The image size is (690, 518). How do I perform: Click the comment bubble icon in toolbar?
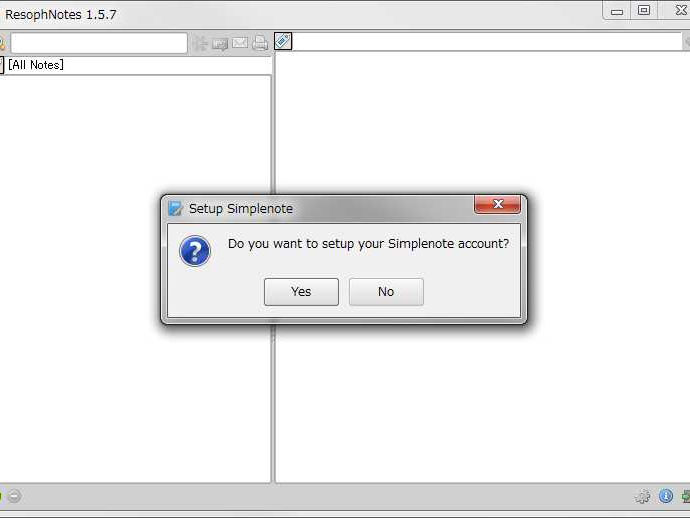click(x=220, y=43)
